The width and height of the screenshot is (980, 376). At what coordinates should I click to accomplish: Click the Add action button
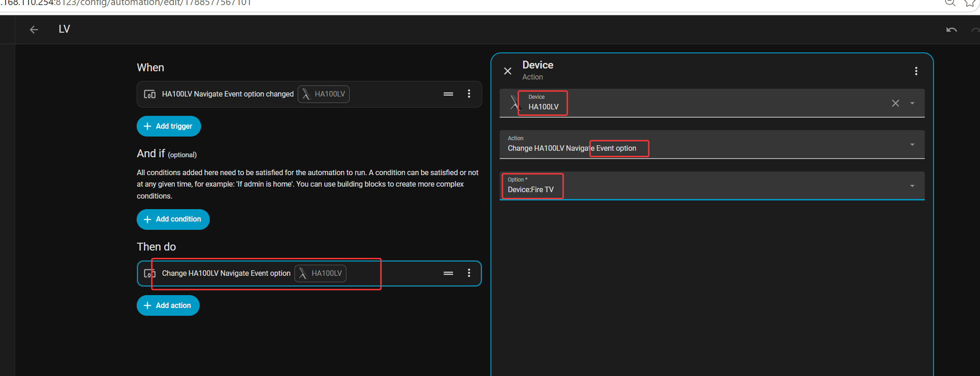[x=168, y=306]
